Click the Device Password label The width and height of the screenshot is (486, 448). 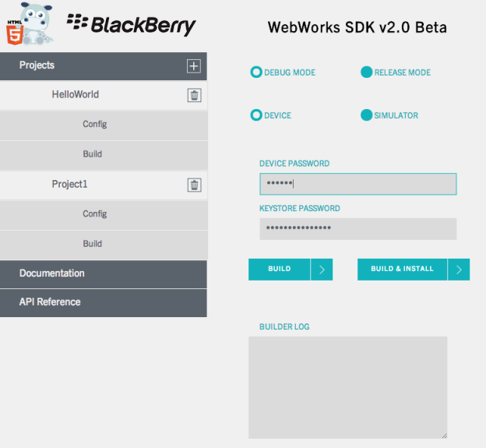[x=294, y=164]
